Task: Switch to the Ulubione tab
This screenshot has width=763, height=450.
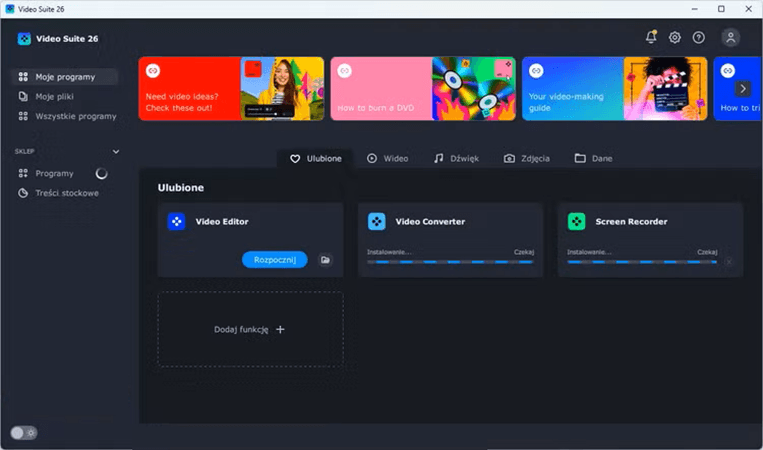Action: [315, 159]
